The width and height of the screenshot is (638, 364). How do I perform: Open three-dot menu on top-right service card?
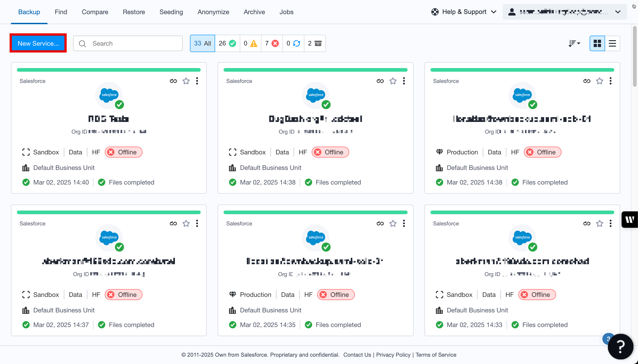610,81
